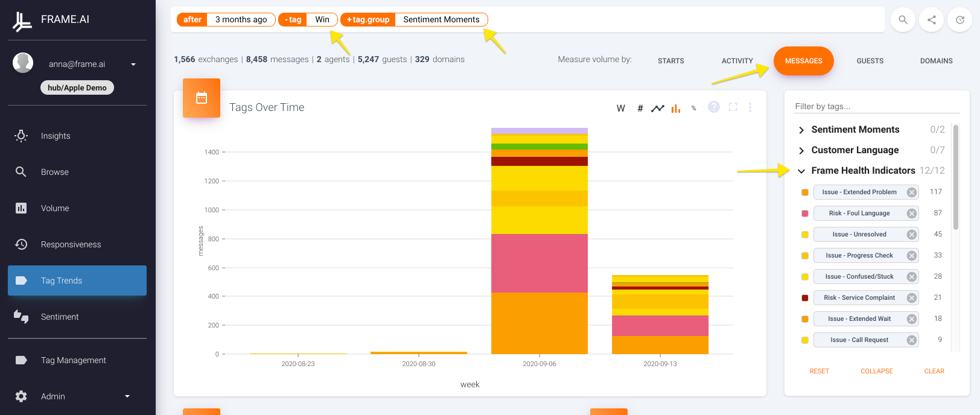Remove Issue - Confused/Stuck tag chip
Image resolution: width=980 pixels, height=415 pixels.
point(912,277)
